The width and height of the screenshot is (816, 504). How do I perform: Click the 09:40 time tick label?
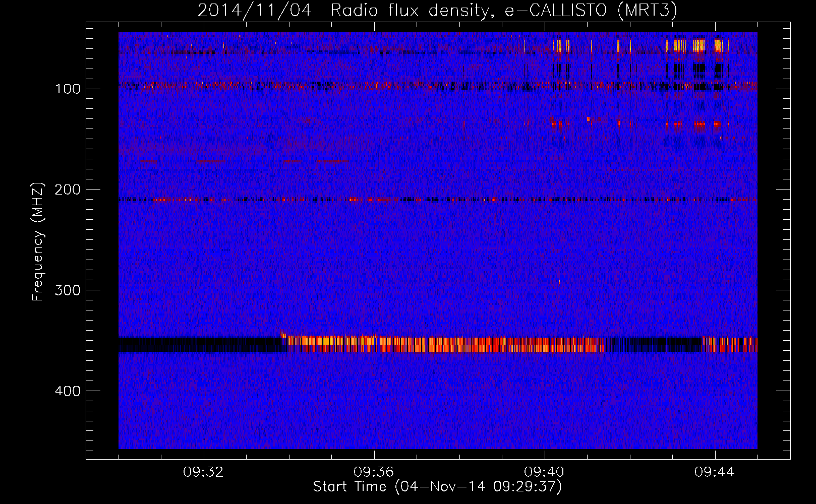pos(544,472)
